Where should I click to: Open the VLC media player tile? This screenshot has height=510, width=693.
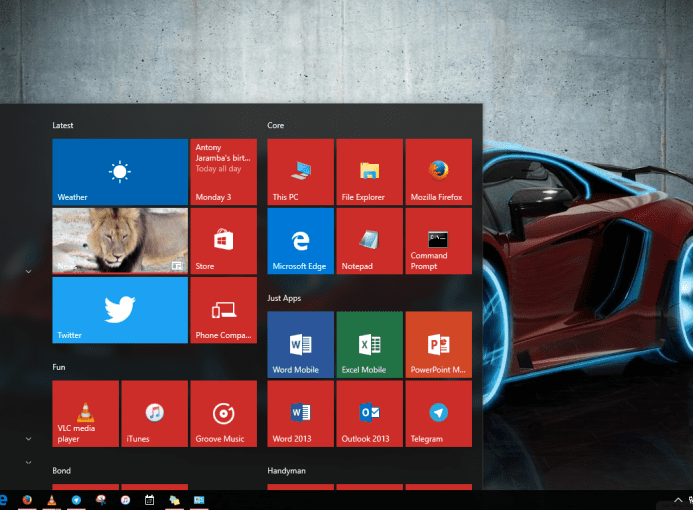(85, 413)
